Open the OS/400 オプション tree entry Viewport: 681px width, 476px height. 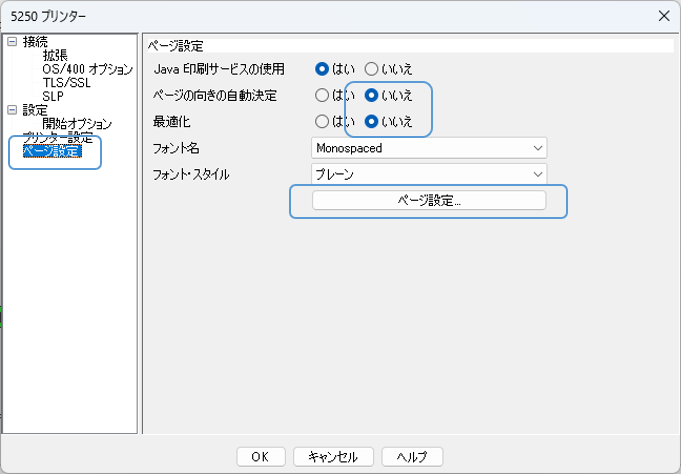[x=87, y=69]
